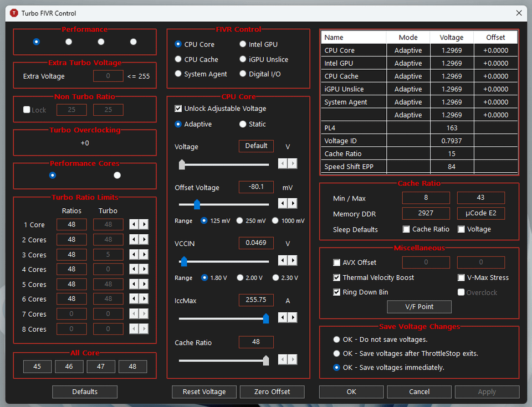Viewport: 532px width, 407px height.
Task: Select CPU Cache in FIVR Control
Action: coord(178,59)
